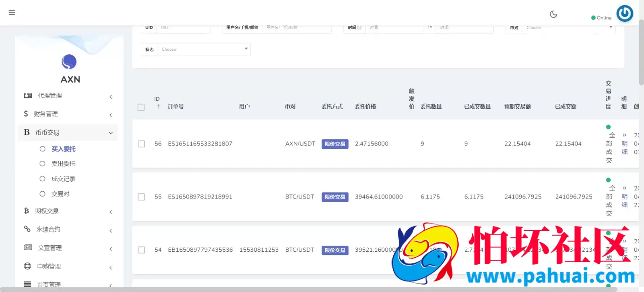
Task: Click the 用户名/手机/邮箱 input field
Action: pos(297,27)
